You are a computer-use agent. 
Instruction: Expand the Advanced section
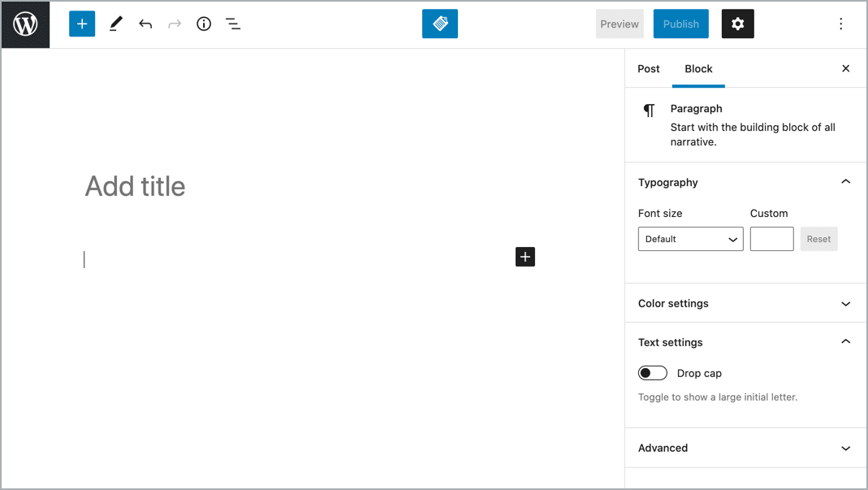point(745,448)
